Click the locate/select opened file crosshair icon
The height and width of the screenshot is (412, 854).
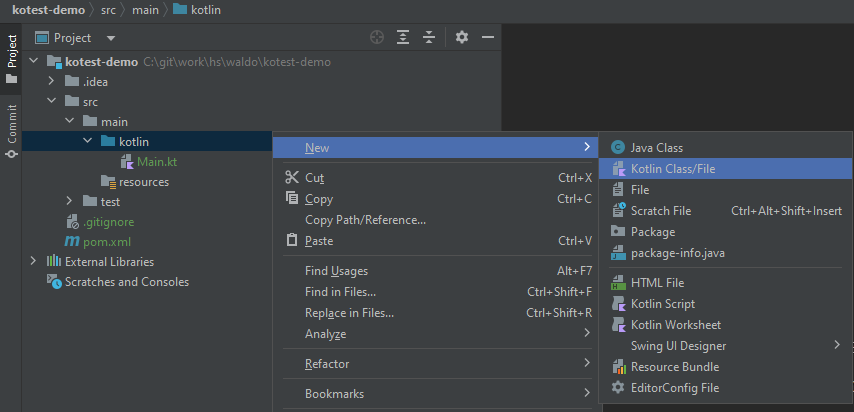(x=377, y=38)
